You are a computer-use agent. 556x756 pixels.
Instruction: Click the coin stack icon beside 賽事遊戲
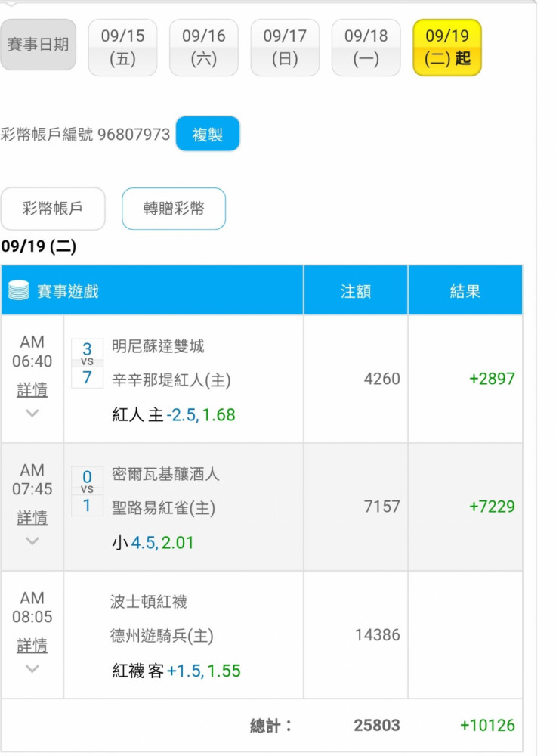point(19,290)
